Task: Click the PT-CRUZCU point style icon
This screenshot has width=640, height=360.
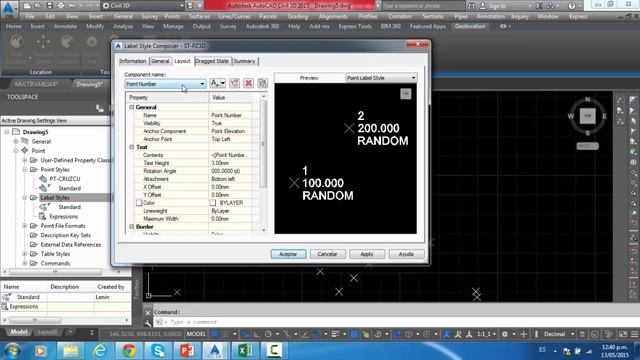Action: point(43,179)
